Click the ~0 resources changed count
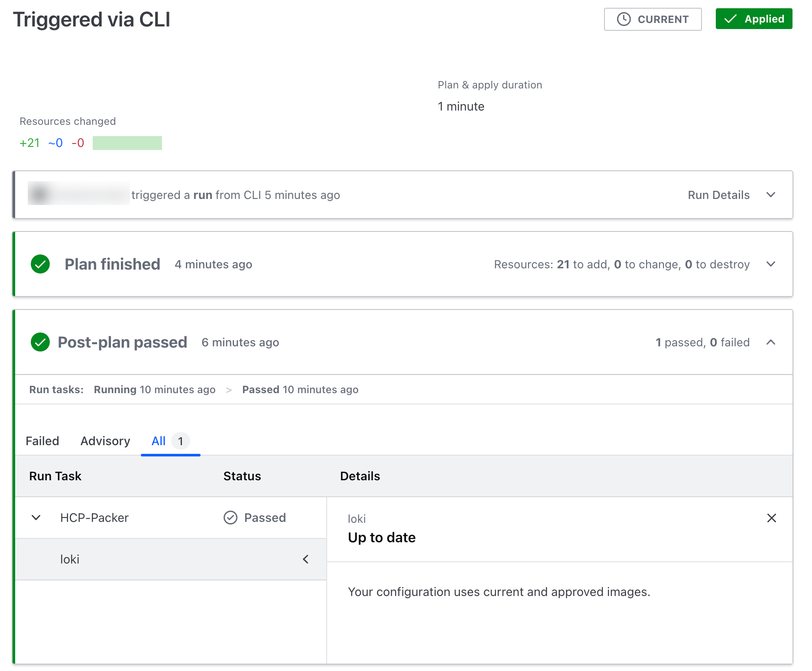This screenshot has width=812, height=671. point(55,143)
